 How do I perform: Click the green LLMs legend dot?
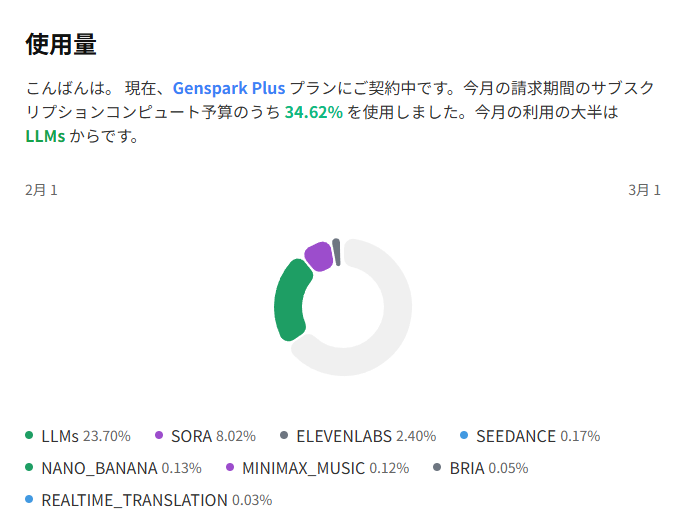pos(30,435)
